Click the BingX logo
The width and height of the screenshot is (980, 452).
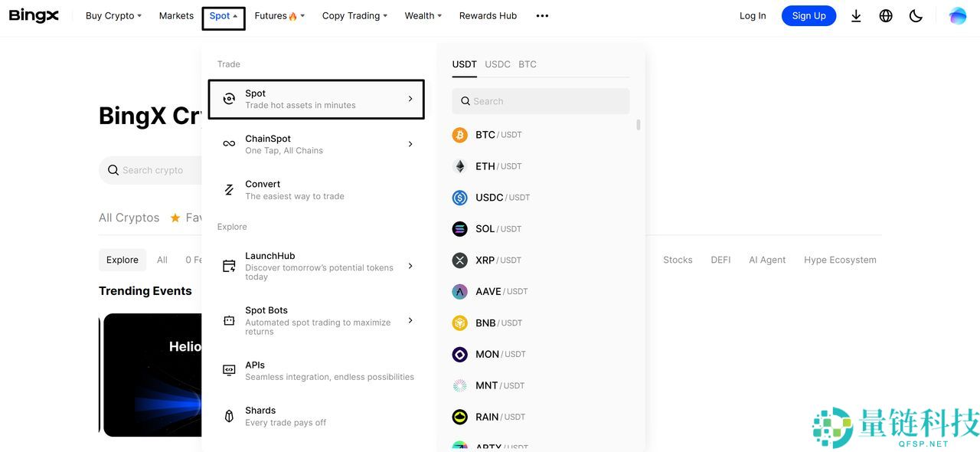[x=34, y=15]
